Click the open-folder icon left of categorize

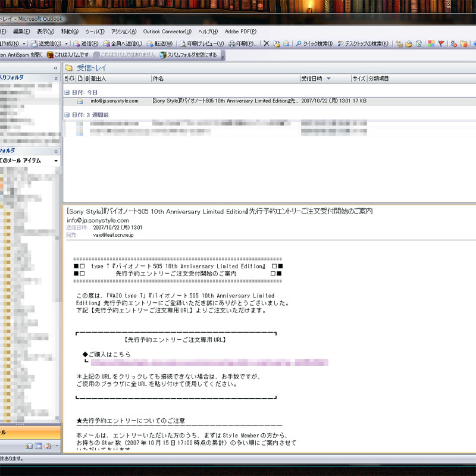click(x=409, y=43)
